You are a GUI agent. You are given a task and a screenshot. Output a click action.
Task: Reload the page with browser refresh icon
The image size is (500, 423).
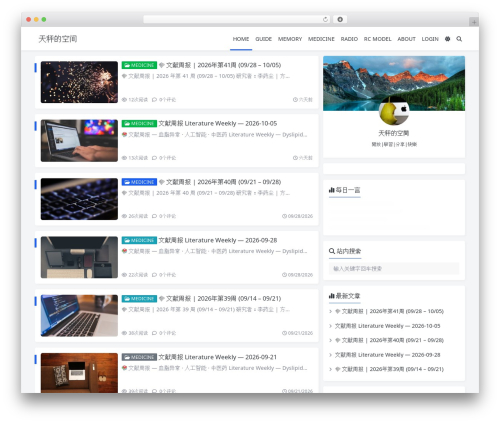point(325,20)
